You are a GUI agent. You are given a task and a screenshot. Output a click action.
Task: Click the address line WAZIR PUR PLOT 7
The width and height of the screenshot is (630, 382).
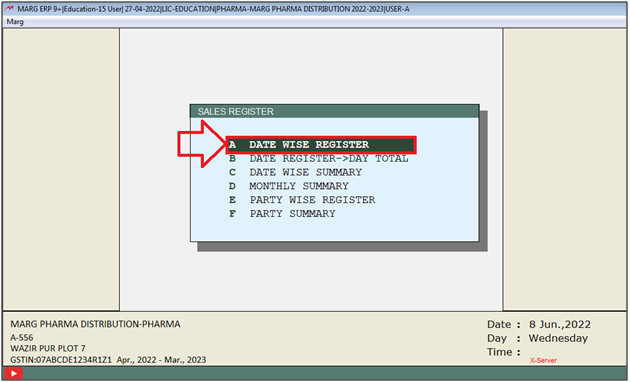[48, 348]
